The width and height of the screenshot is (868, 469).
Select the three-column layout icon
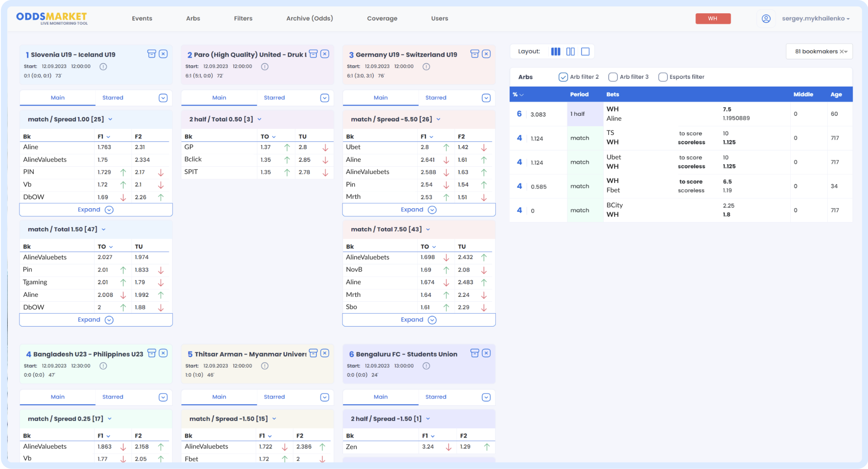[555, 52]
